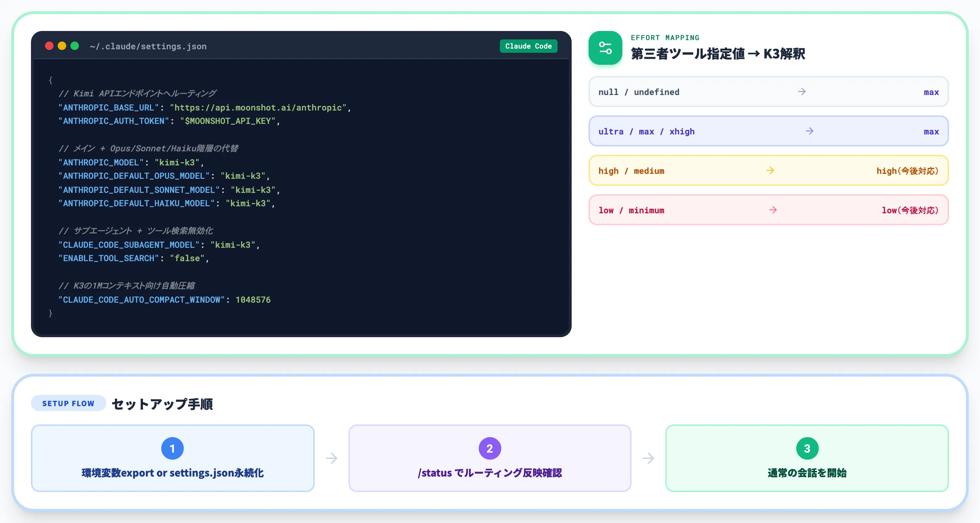980x523 pixels.
Task: Click the ANTHROPIC_MODEL key
Action: pos(101,162)
